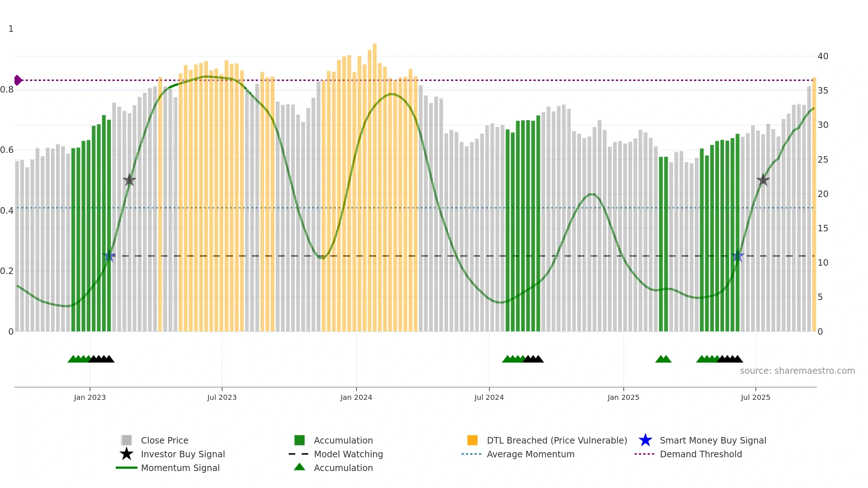Click the purple diamond threshold marker

(18, 80)
